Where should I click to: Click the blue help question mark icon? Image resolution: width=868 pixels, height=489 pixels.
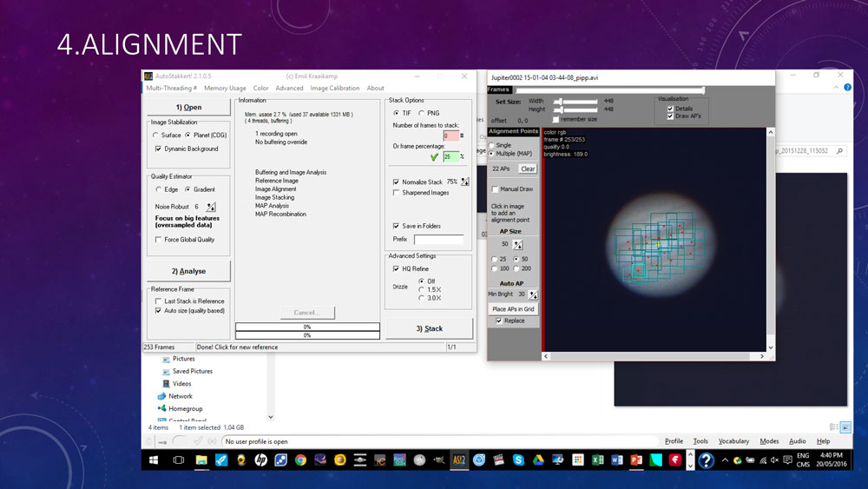point(706,460)
